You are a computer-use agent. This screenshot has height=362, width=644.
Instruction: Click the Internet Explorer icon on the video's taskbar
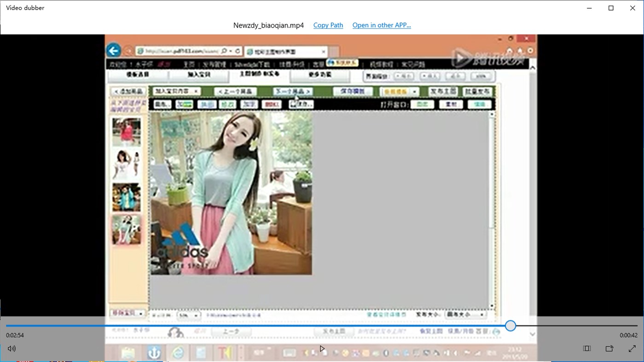pyautogui.click(x=178, y=352)
